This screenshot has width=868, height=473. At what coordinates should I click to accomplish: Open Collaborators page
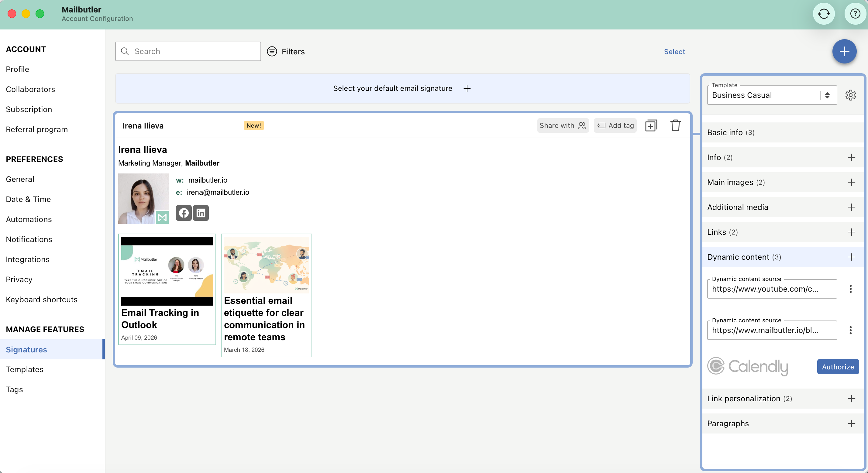pos(30,89)
